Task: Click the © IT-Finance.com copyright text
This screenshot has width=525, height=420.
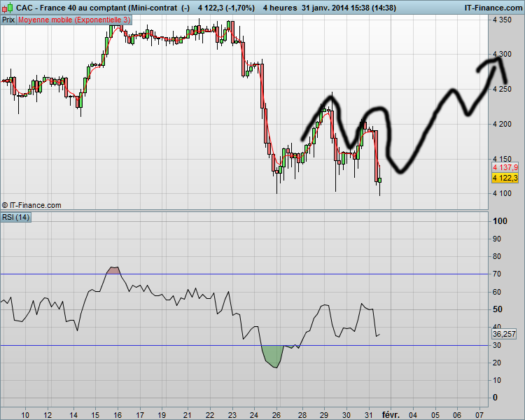Action: click(x=31, y=205)
